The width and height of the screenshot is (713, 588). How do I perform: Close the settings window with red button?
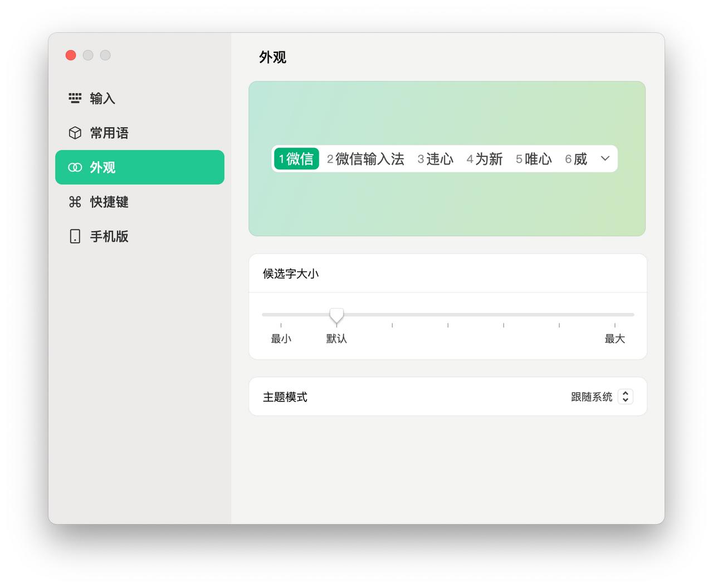(x=71, y=55)
